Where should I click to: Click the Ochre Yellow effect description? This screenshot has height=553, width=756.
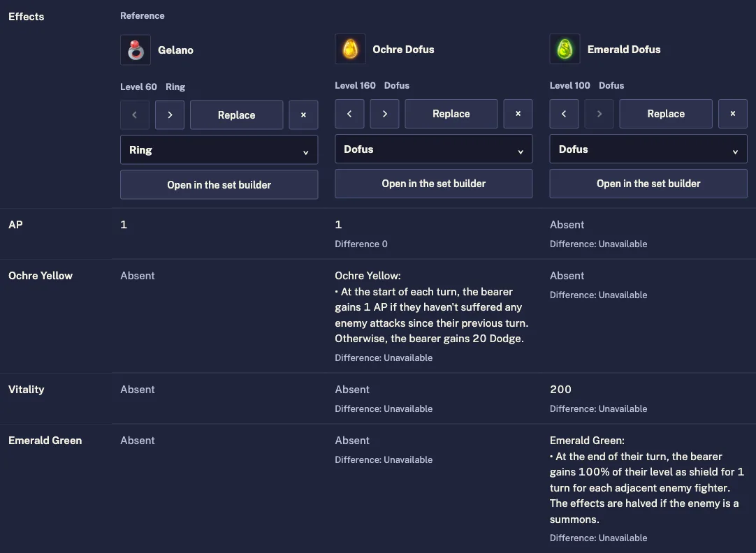[432, 307]
